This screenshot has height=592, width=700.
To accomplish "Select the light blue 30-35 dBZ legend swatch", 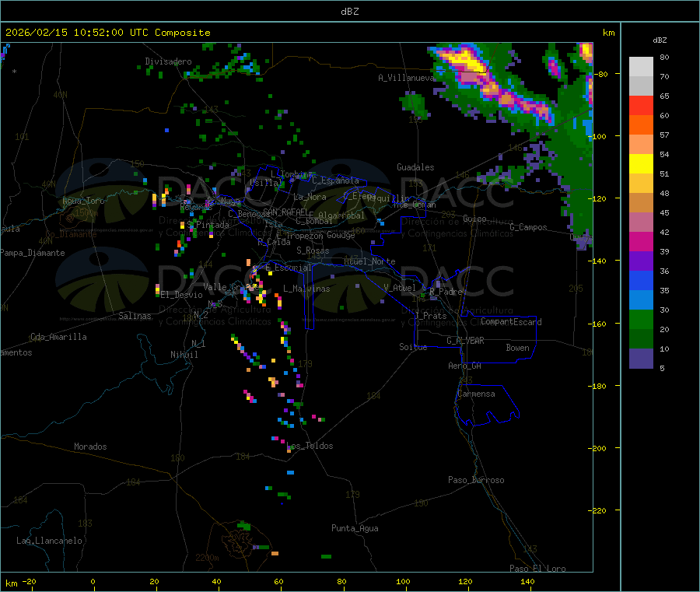I will point(641,300).
